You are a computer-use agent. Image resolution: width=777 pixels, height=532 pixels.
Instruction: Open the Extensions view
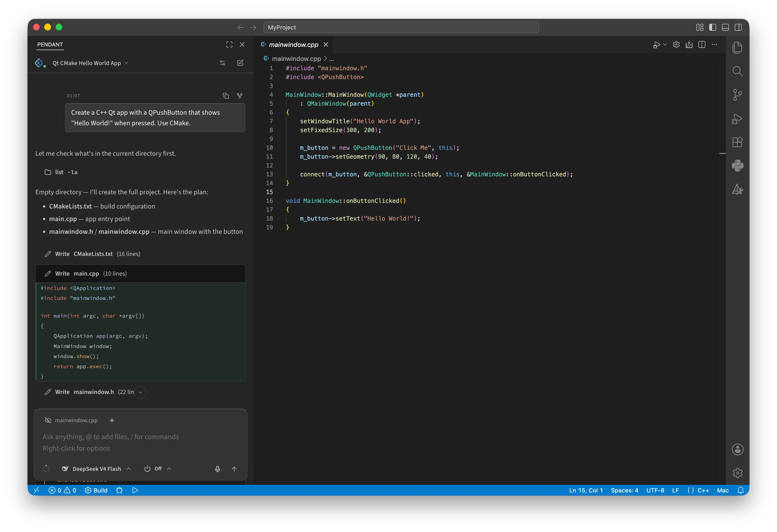(737, 142)
